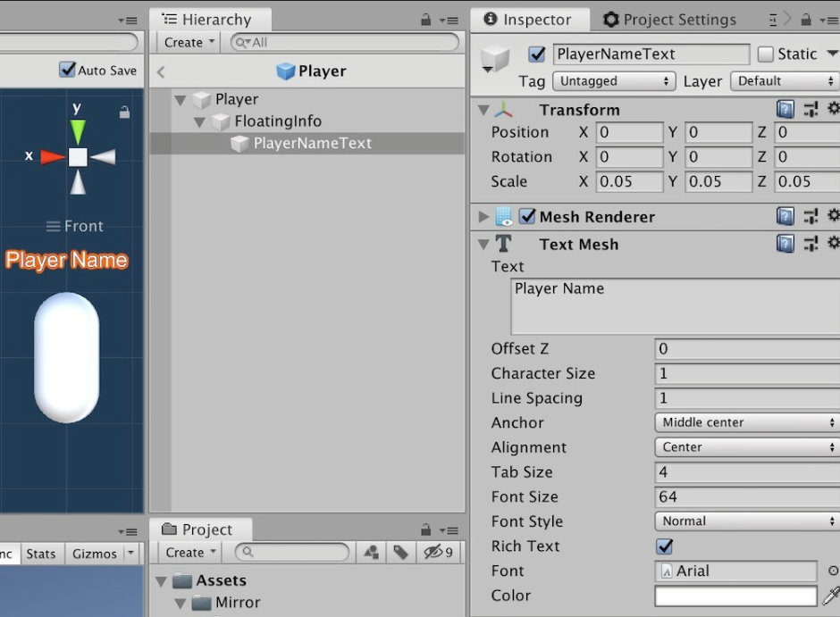Click the Text Mesh text area
This screenshot has width=840, height=617.
(x=676, y=306)
